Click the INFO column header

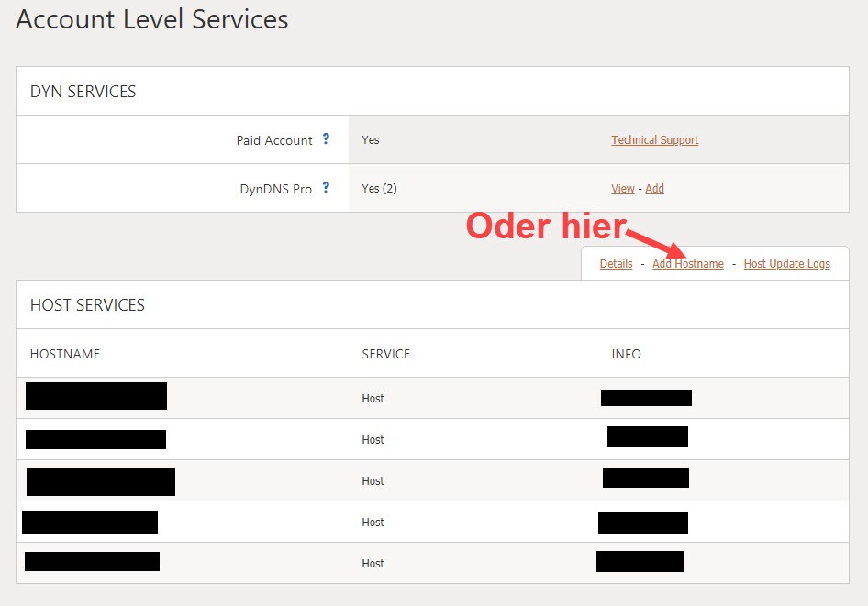coord(626,354)
